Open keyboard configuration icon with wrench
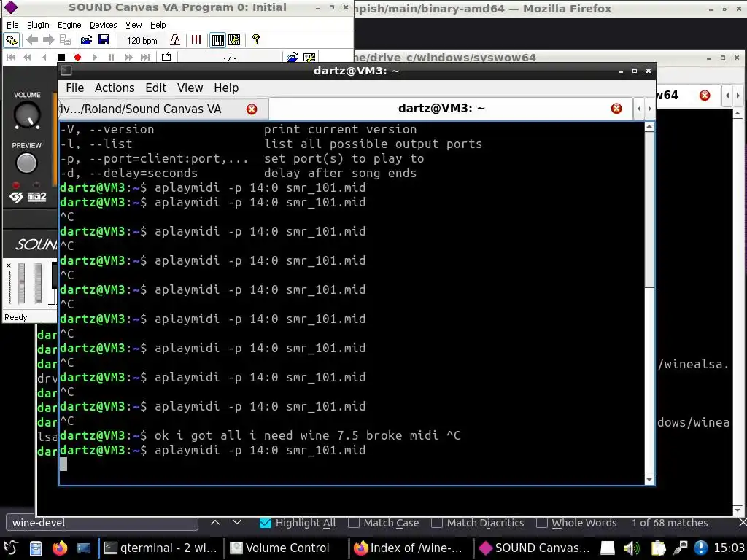 (234, 41)
